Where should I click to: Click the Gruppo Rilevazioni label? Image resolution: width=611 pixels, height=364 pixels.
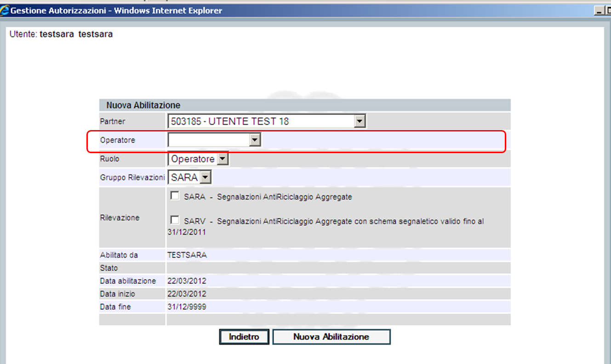click(x=132, y=177)
